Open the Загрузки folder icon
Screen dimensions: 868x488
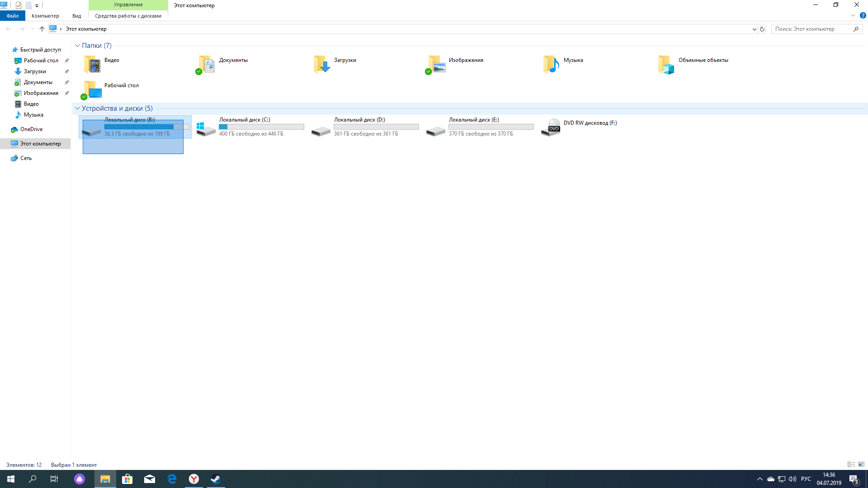[322, 65]
